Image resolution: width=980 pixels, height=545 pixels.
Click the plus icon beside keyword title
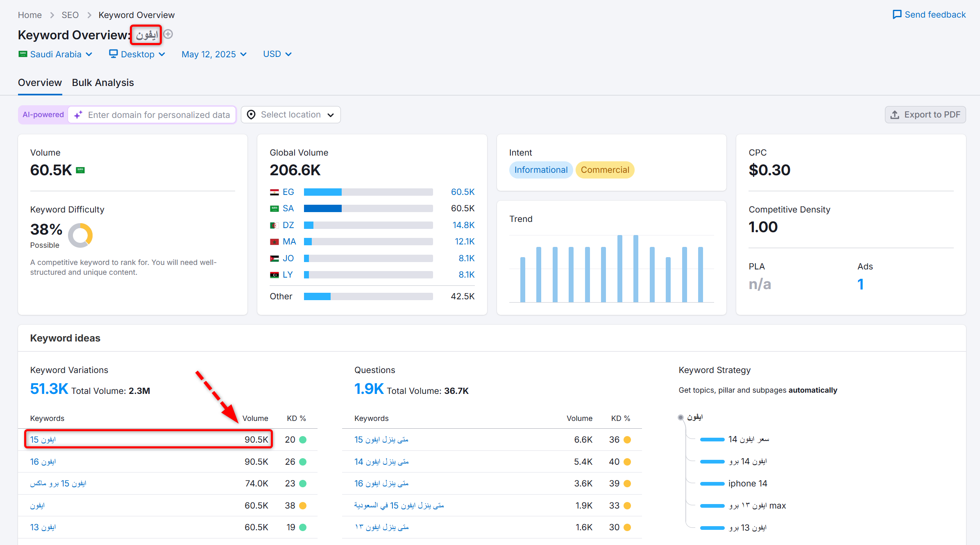coord(168,34)
